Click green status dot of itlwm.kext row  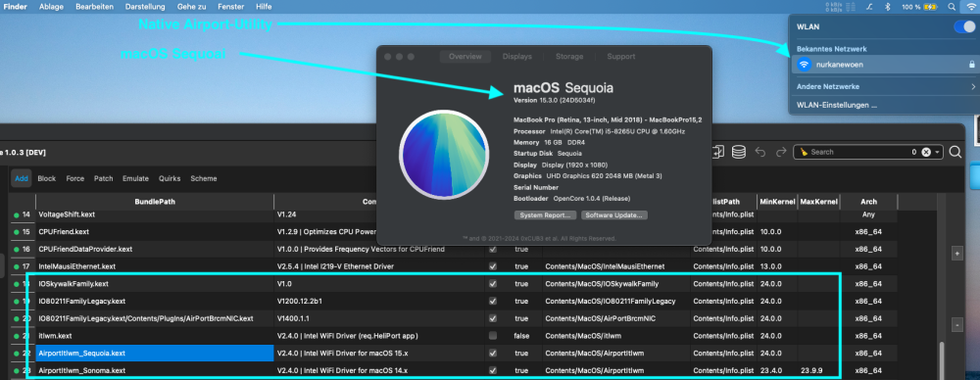coord(17,336)
